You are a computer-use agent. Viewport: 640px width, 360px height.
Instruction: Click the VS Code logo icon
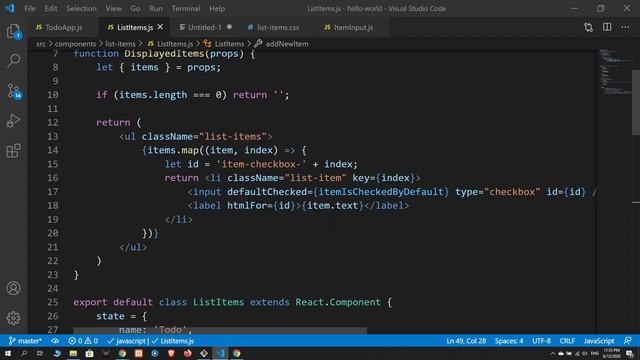pyautogui.click(x=10, y=8)
